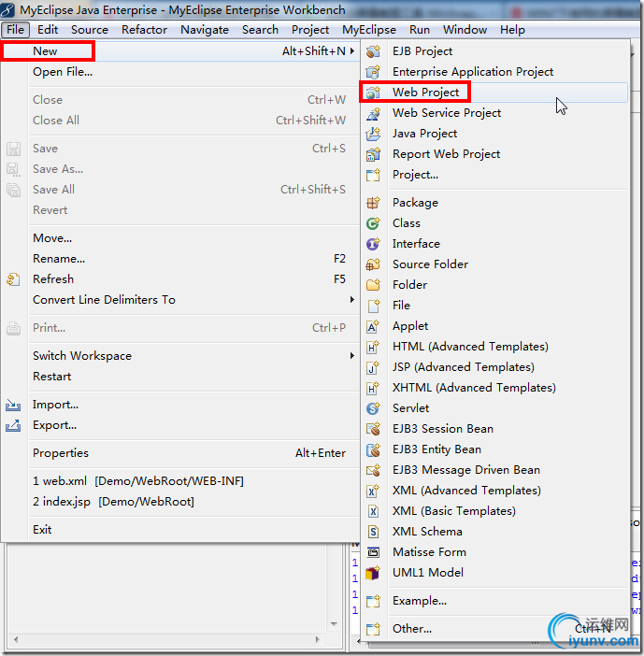Viewport: 644px width, 656px height.
Task: Click the Servlet icon
Action: click(x=373, y=408)
